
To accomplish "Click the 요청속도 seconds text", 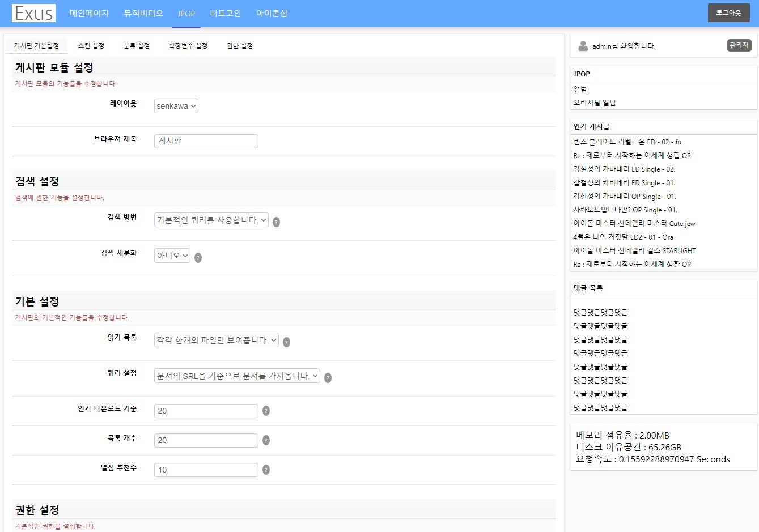I will [x=653, y=459].
